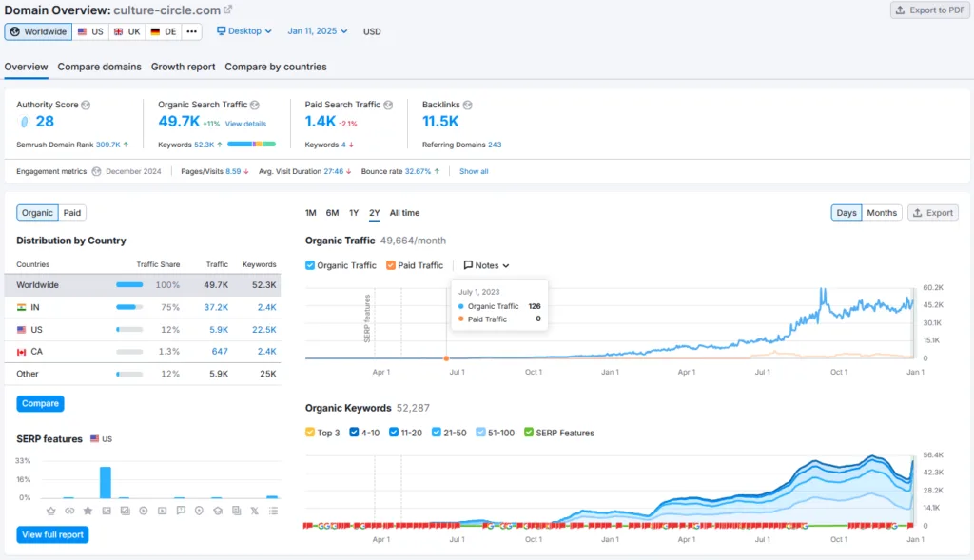974x560 pixels.
Task: Toggle the 11-20 keywords checkbox
Action: (394, 432)
